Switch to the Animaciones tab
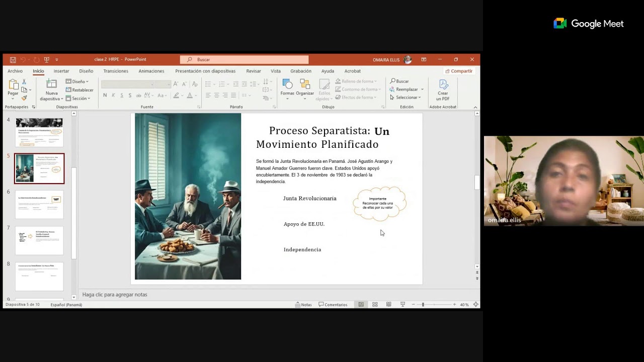This screenshot has height=362, width=644. 151,71
